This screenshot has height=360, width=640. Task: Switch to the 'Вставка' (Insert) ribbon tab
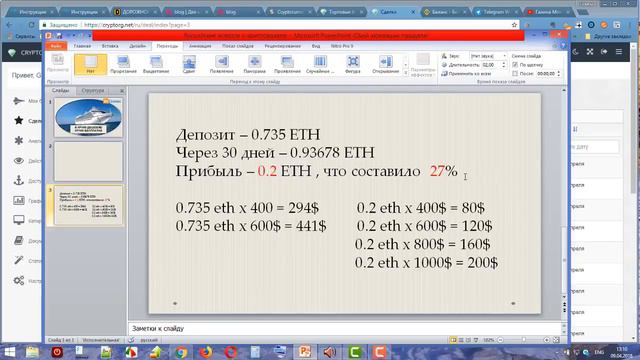pos(110,46)
